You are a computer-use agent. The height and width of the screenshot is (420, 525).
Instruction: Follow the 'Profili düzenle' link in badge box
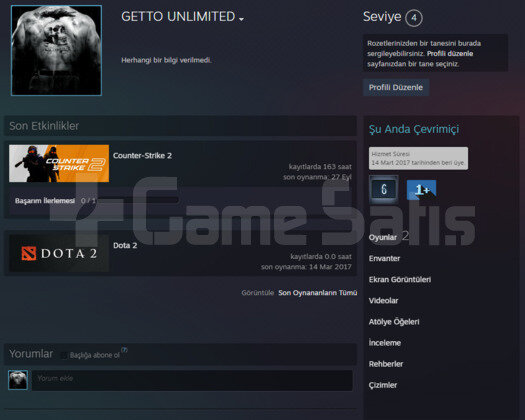click(x=450, y=54)
